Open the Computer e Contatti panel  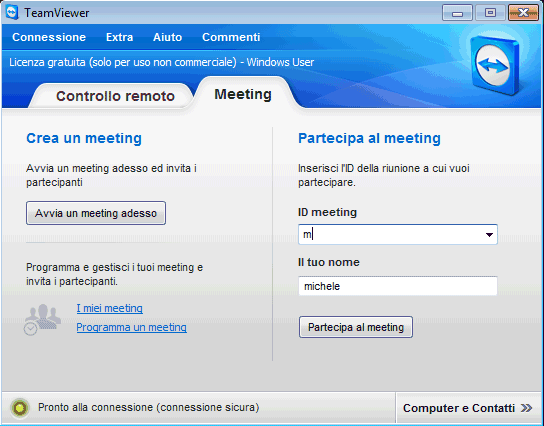(469, 408)
